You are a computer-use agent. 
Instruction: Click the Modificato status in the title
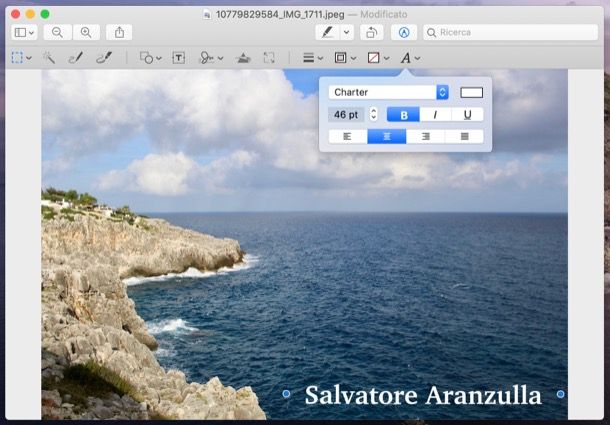click(384, 15)
